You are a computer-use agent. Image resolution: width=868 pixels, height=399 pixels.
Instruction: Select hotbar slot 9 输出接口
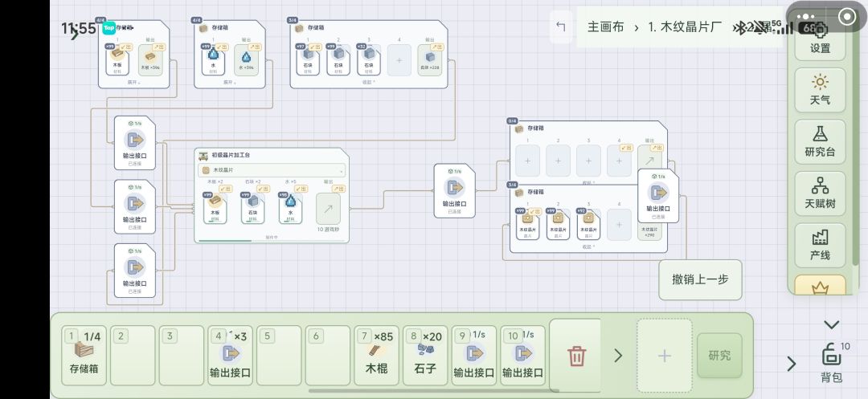[474, 356]
